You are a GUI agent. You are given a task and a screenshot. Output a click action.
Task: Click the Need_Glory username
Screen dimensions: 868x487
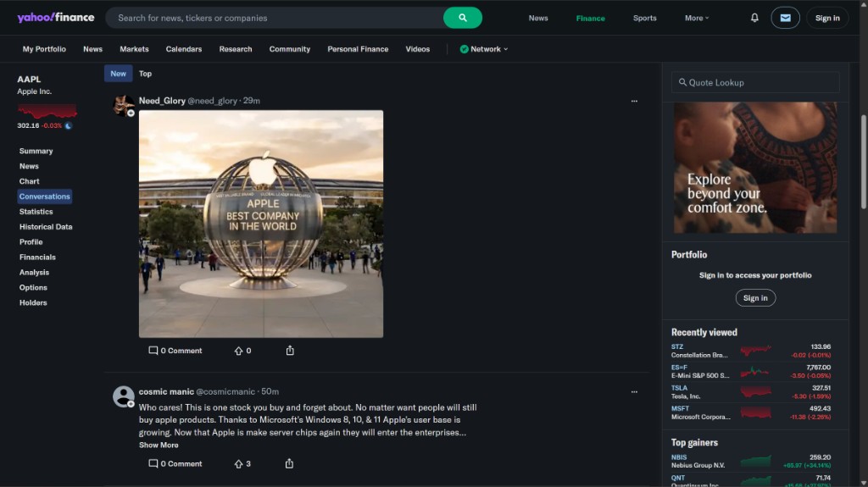coord(162,101)
